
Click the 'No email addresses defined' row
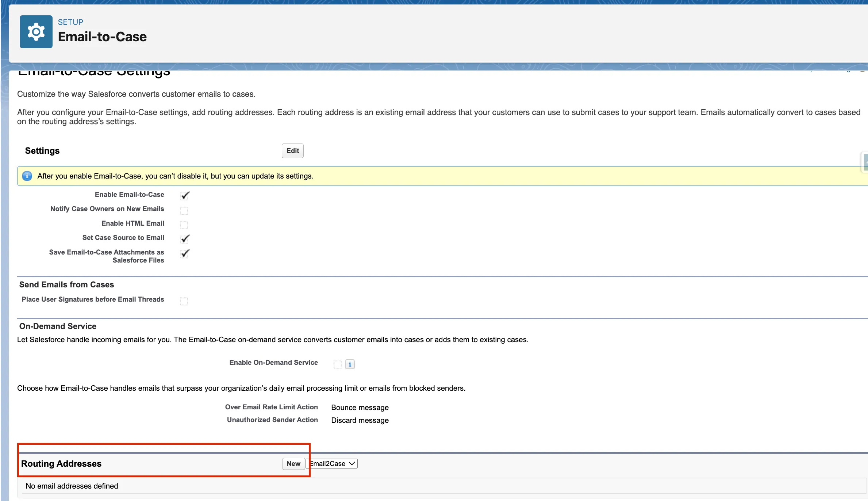[72, 486]
